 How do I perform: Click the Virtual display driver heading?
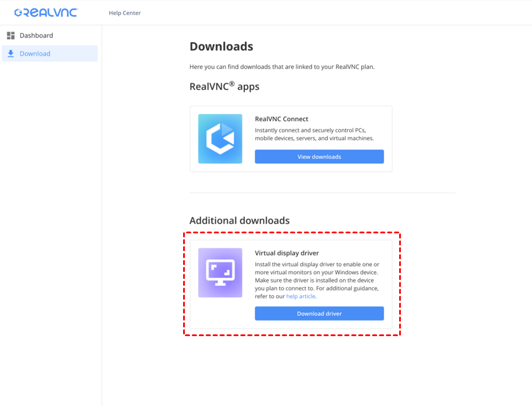point(287,253)
